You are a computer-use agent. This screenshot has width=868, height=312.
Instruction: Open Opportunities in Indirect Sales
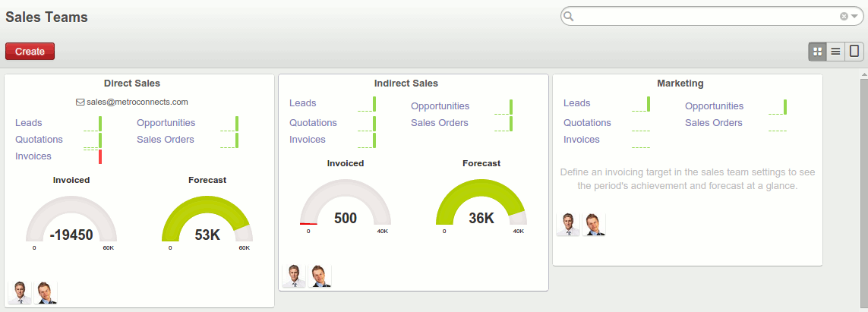tap(440, 106)
